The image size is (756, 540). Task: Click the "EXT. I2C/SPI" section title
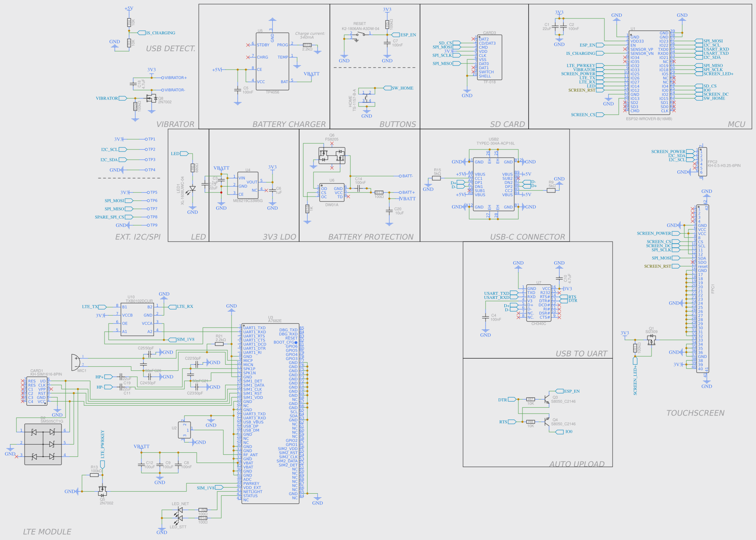point(138,237)
